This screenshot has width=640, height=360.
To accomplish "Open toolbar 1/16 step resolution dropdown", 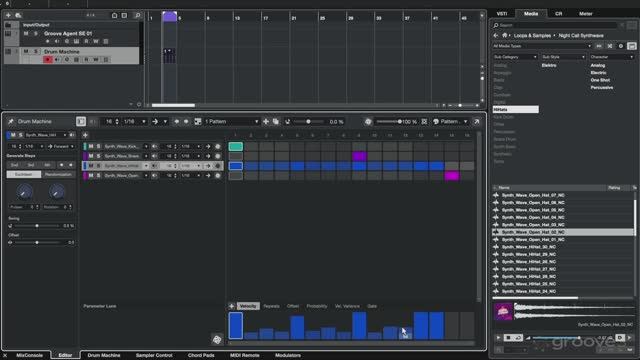I will 135,122.
